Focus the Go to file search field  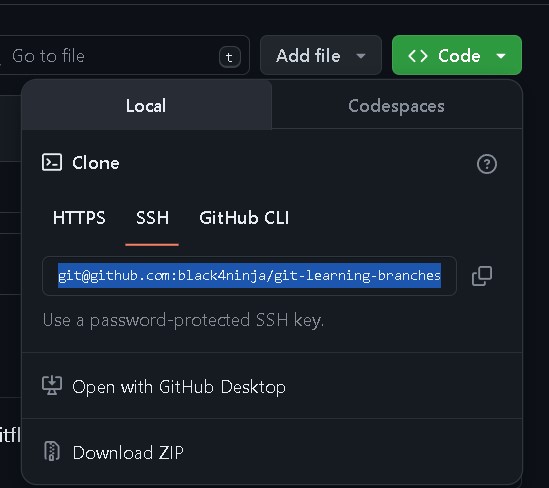[x=123, y=55]
